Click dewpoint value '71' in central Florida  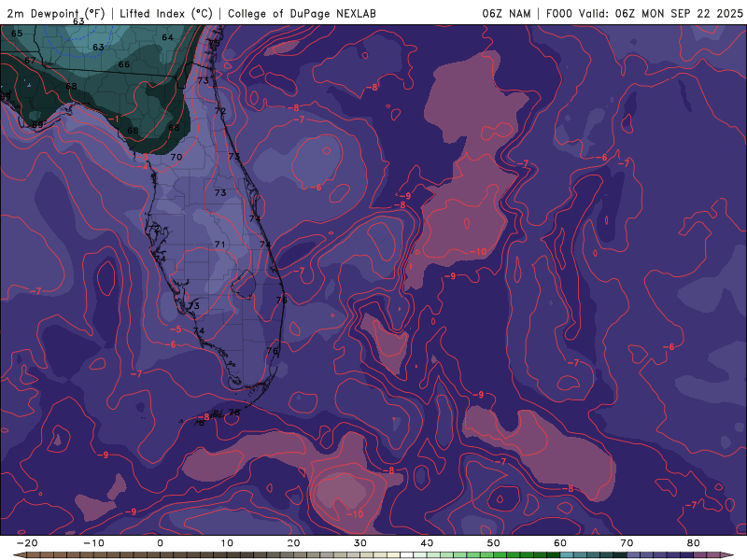(219, 245)
